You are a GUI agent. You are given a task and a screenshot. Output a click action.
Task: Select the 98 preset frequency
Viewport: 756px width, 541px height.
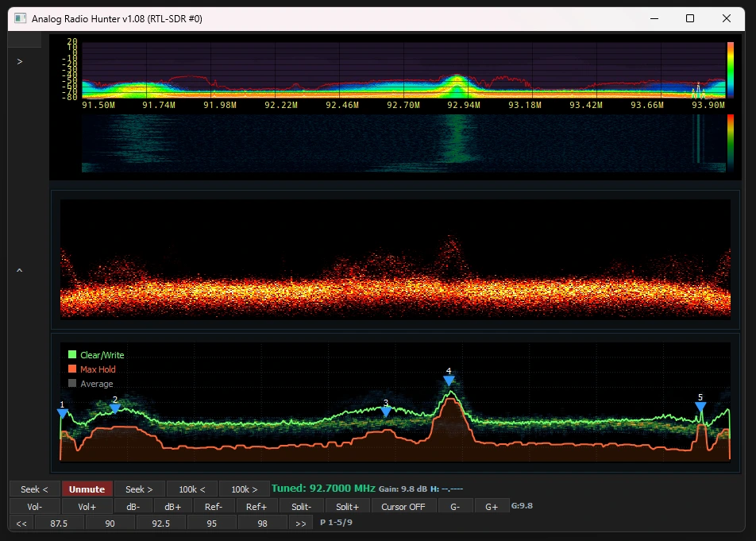tap(261, 523)
